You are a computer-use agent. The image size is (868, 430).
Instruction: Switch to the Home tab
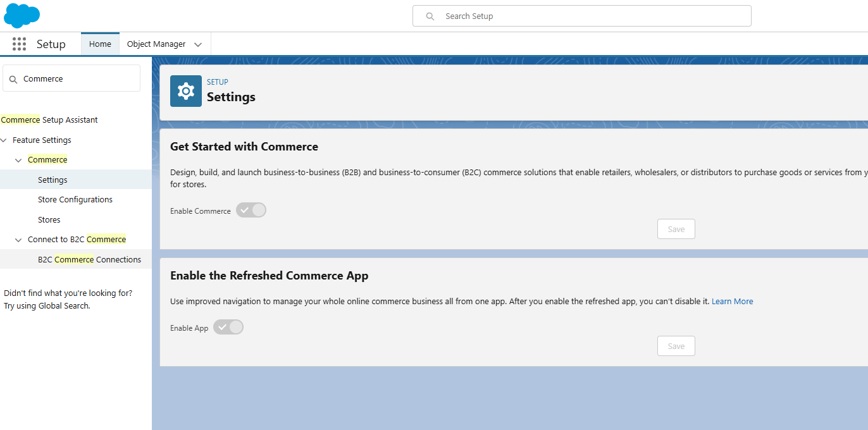(100, 44)
